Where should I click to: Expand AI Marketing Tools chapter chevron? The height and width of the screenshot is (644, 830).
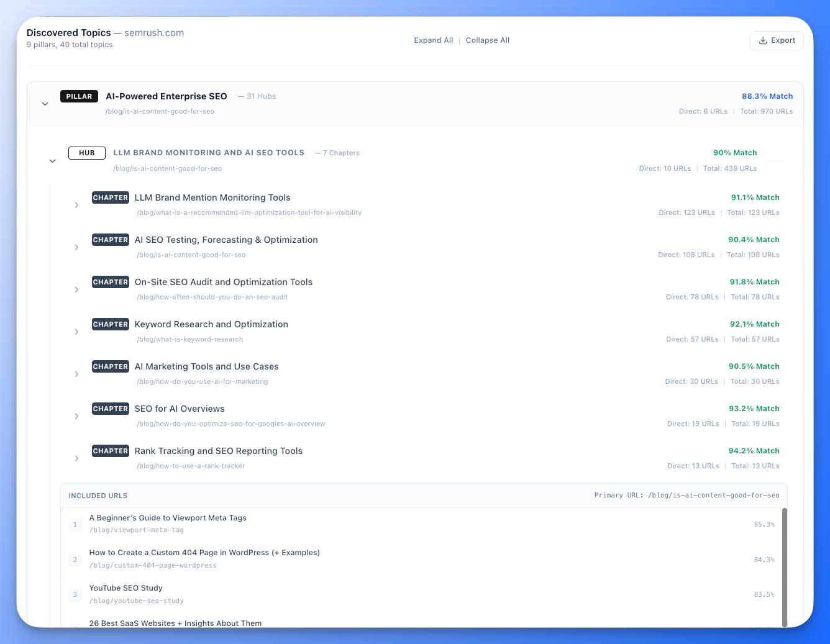coord(76,374)
